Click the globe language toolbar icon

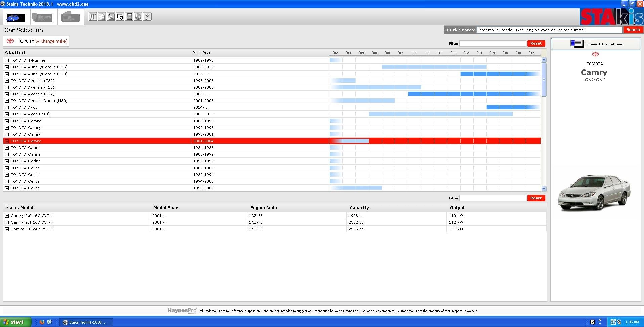pos(138,17)
